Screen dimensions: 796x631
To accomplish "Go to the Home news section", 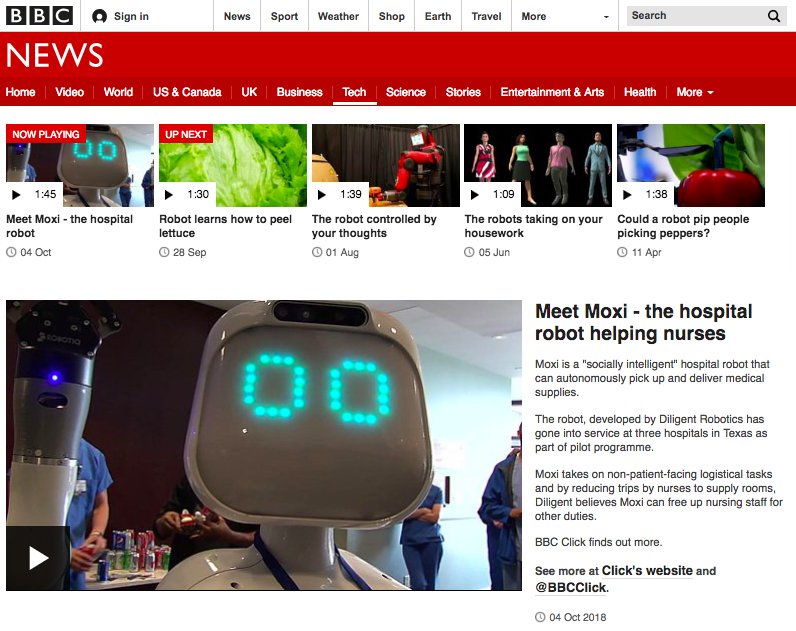I will tap(20, 92).
